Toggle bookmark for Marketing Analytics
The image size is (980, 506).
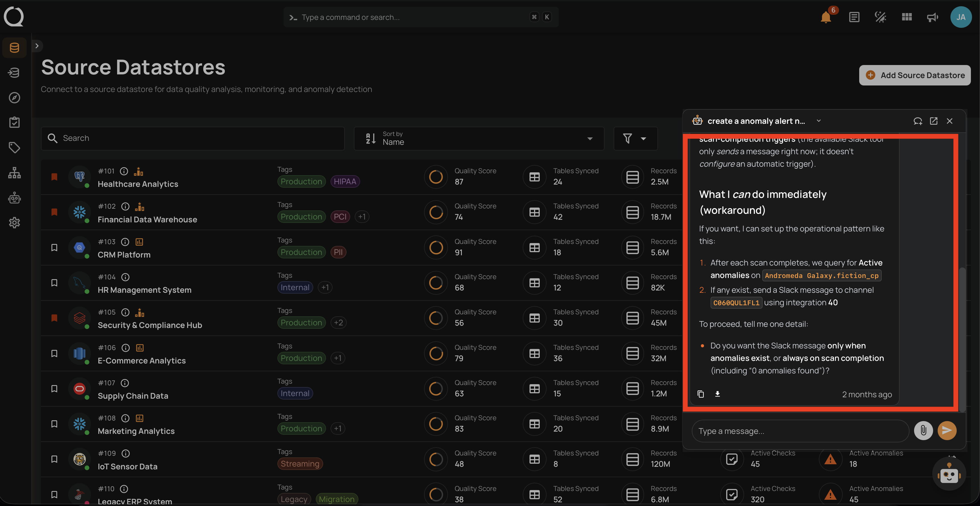54,424
